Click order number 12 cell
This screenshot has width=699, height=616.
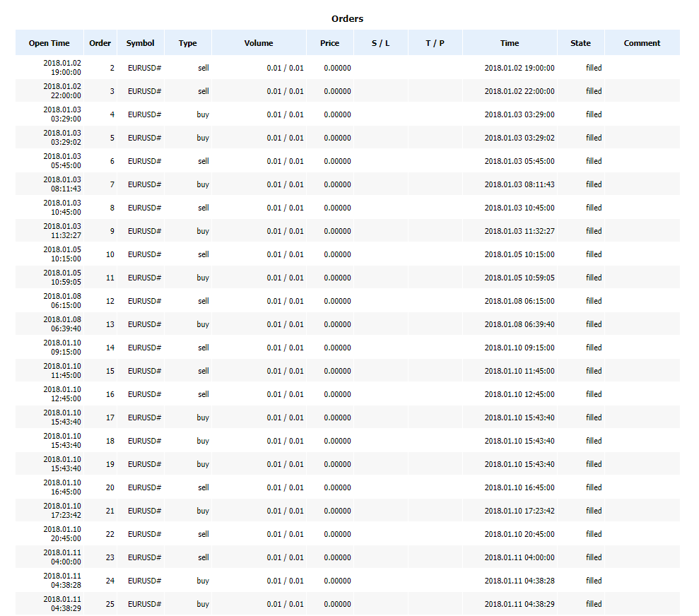(100, 301)
